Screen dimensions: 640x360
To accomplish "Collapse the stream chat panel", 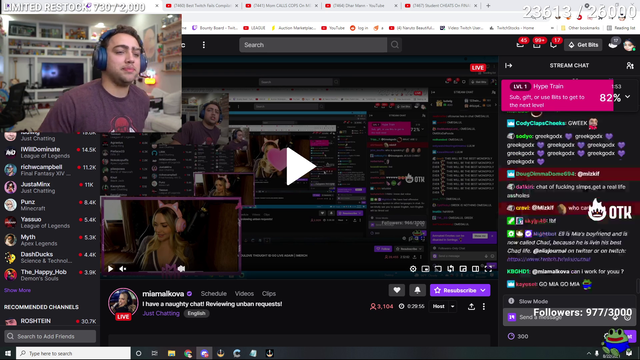I will (509, 65).
